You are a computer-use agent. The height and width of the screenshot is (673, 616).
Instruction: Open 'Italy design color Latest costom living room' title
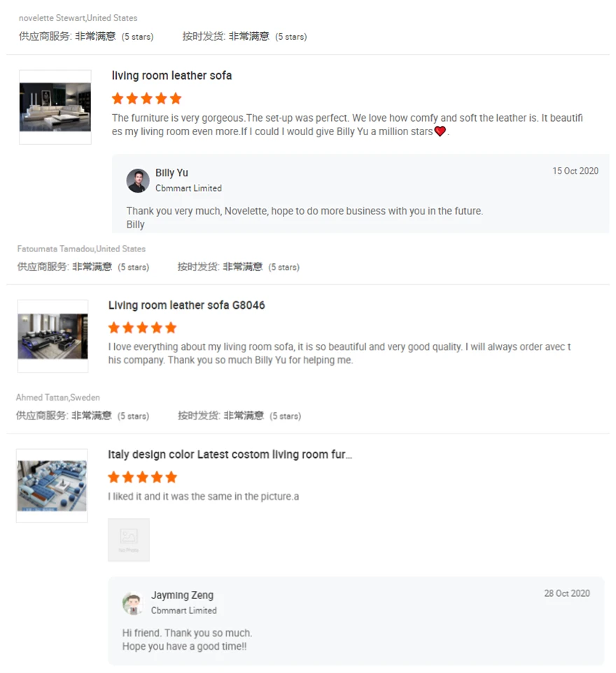(230, 455)
